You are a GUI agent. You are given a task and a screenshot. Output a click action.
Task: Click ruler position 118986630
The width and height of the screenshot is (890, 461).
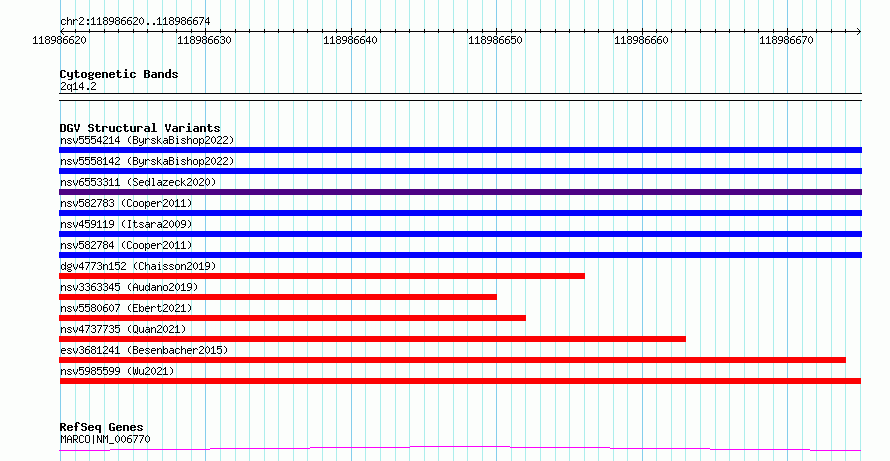click(x=205, y=40)
